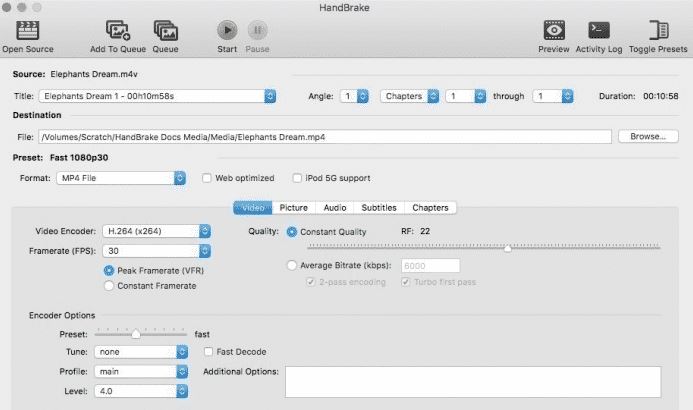Image resolution: width=693 pixels, height=410 pixels.
Task: Switch to the Picture tab
Action: [293, 208]
